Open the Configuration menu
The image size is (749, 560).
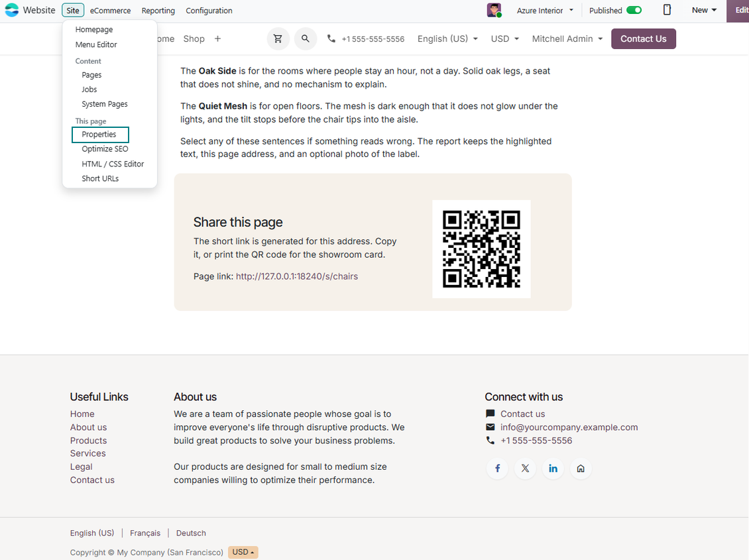209,11
